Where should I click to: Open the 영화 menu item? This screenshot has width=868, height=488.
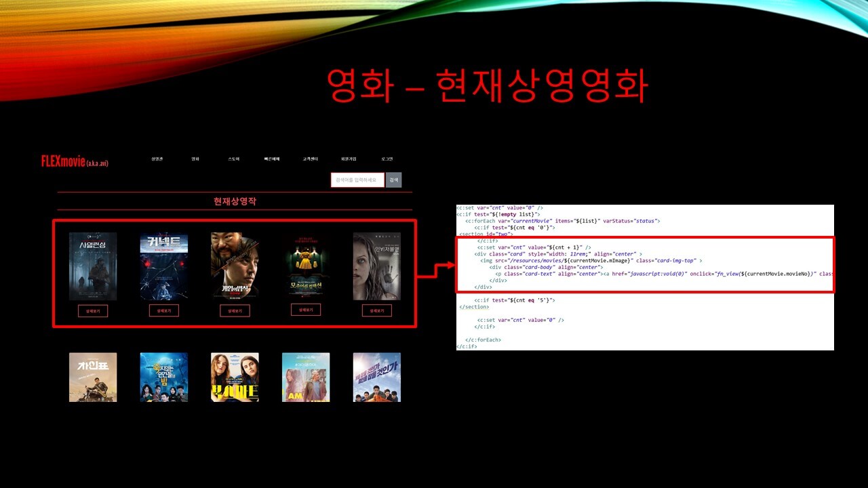(195, 159)
